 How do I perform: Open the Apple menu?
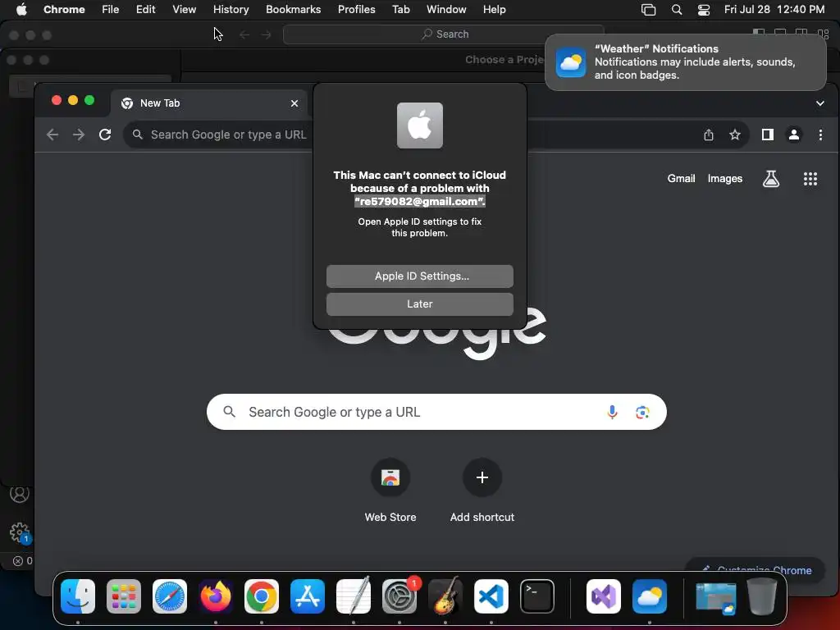coord(21,10)
